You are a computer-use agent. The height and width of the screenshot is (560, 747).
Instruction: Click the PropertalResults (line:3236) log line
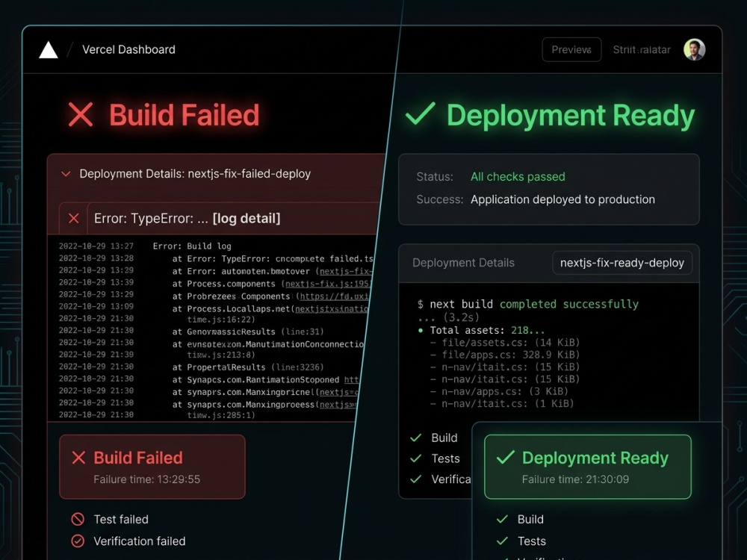pos(248,367)
